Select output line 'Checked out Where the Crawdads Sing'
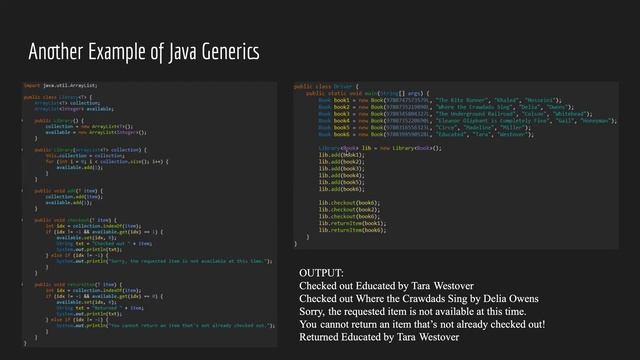Viewport: 640px width, 360px height. [418, 299]
